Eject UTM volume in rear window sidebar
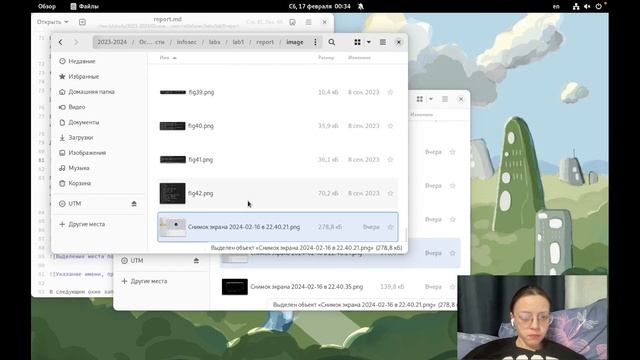Screen dimensions: 640x360 pos(196,260)
